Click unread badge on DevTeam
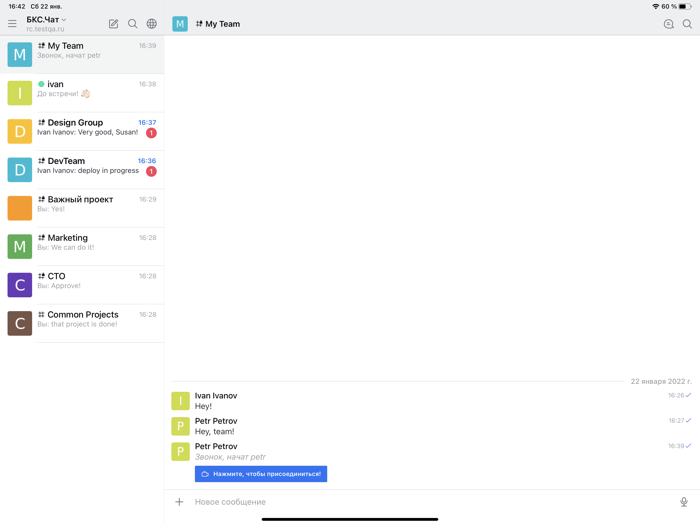 pos(151,171)
